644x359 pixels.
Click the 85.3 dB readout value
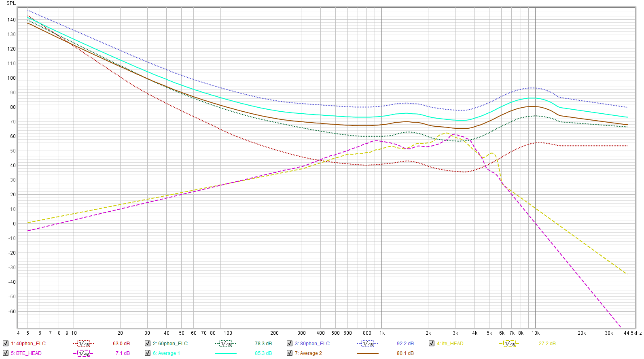(x=263, y=353)
